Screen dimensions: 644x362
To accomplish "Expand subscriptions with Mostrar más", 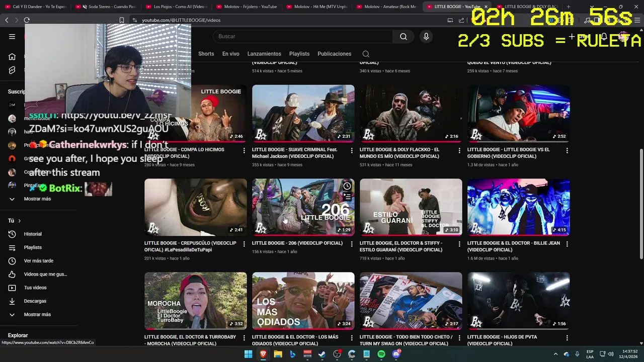I will pos(38,199).
